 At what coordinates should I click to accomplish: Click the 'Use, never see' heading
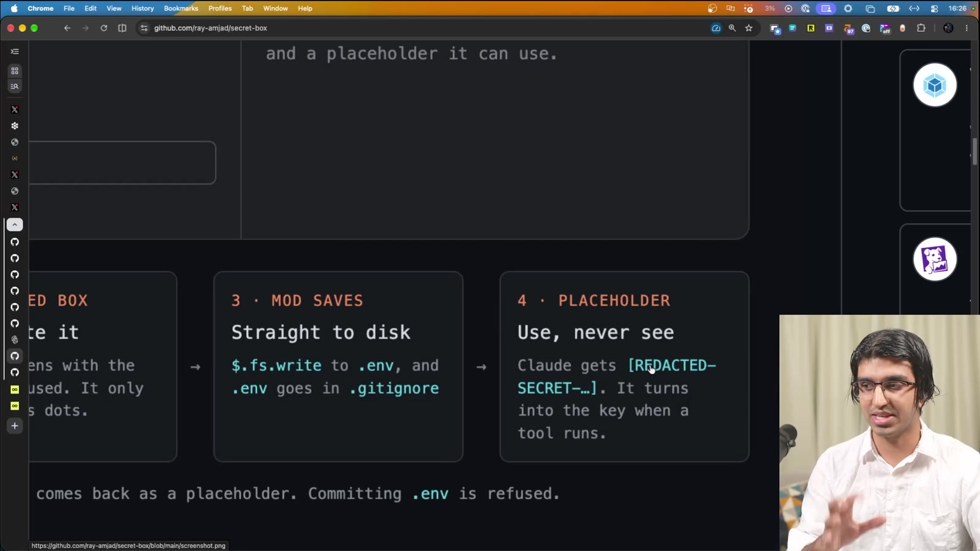(595, 332)
